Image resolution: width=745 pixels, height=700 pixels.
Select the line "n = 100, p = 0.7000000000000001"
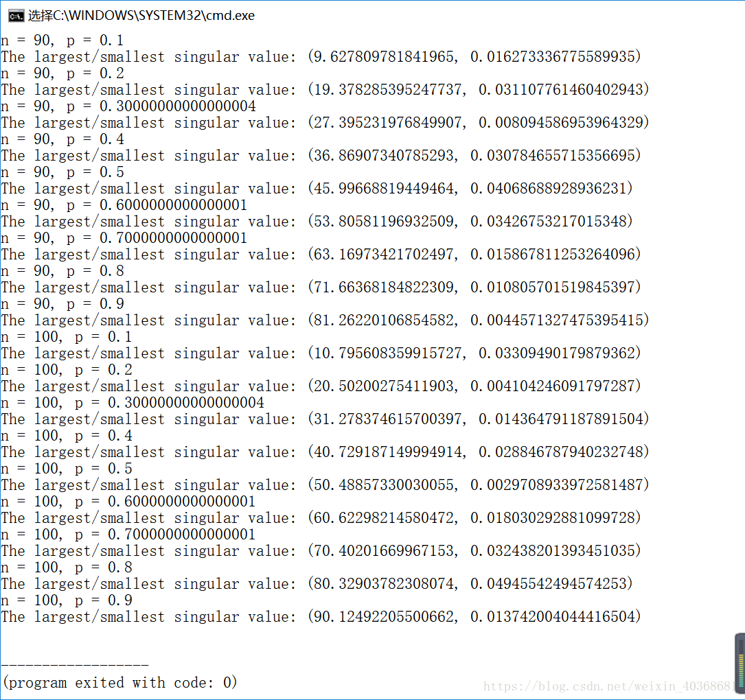tap(128, 534)
